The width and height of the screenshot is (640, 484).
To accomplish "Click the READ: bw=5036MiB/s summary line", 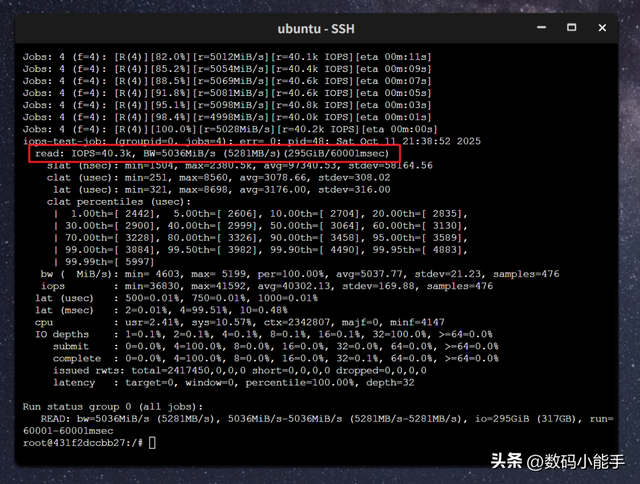I will 327,419.
